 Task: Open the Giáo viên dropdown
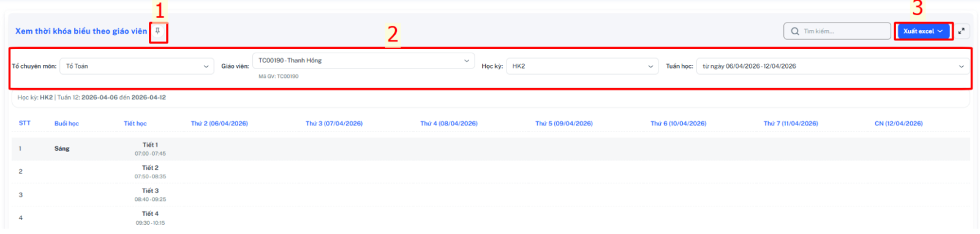click(x=364, y=61)
